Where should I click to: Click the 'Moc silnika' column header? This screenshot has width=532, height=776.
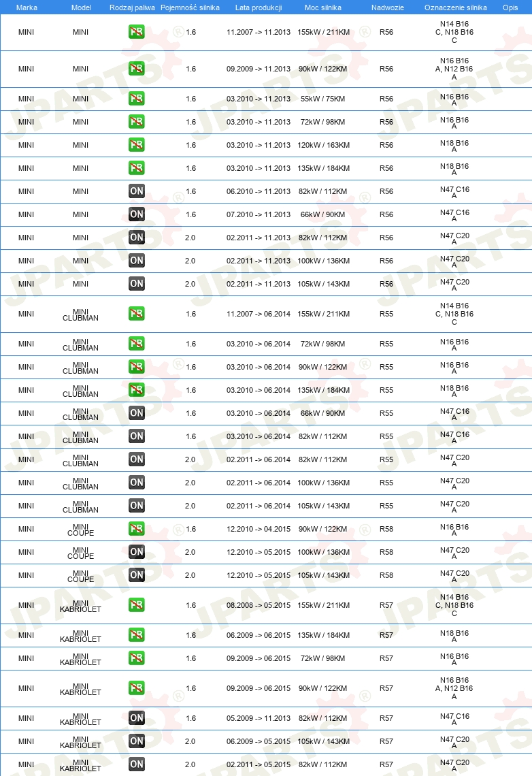(x=323, y=7)
